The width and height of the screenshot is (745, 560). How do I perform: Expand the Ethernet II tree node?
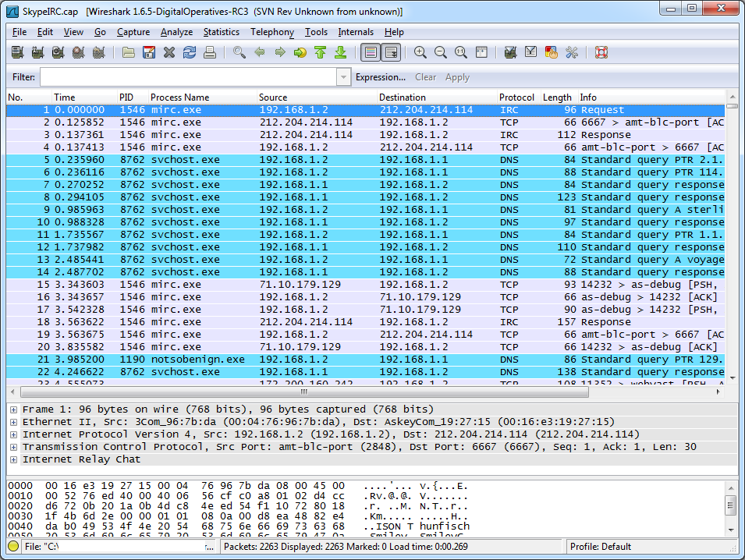[x=14, y=422]
